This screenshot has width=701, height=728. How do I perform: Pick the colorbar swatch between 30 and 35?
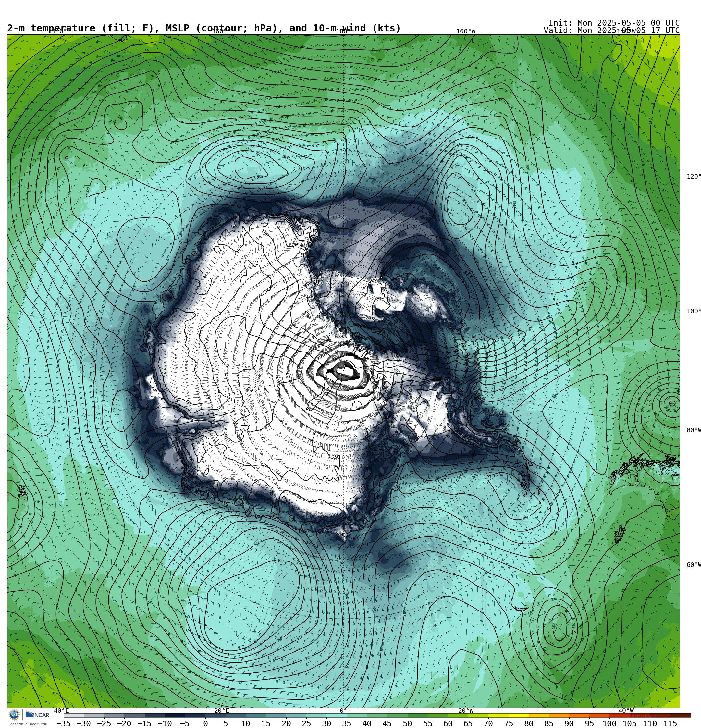(x=337, y=715)
